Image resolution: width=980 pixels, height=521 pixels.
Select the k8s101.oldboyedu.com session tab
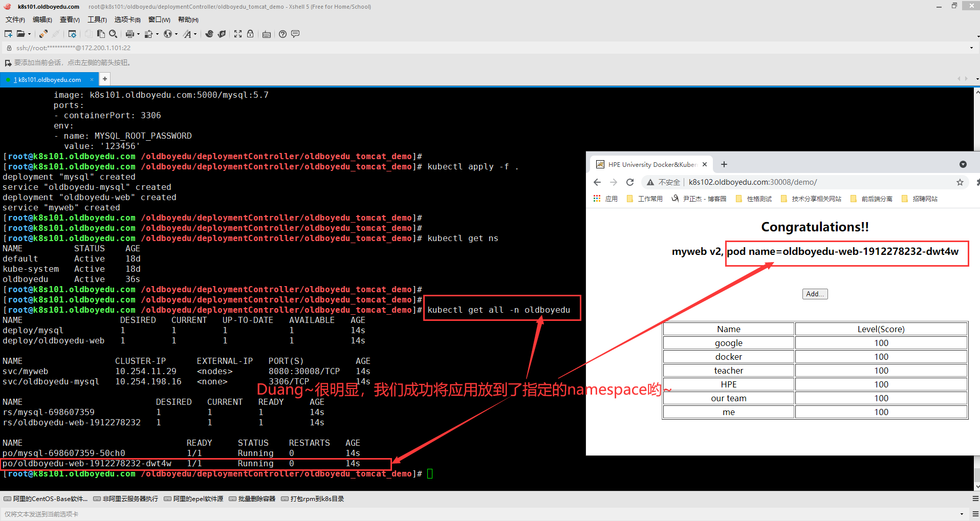pos(47,79)
